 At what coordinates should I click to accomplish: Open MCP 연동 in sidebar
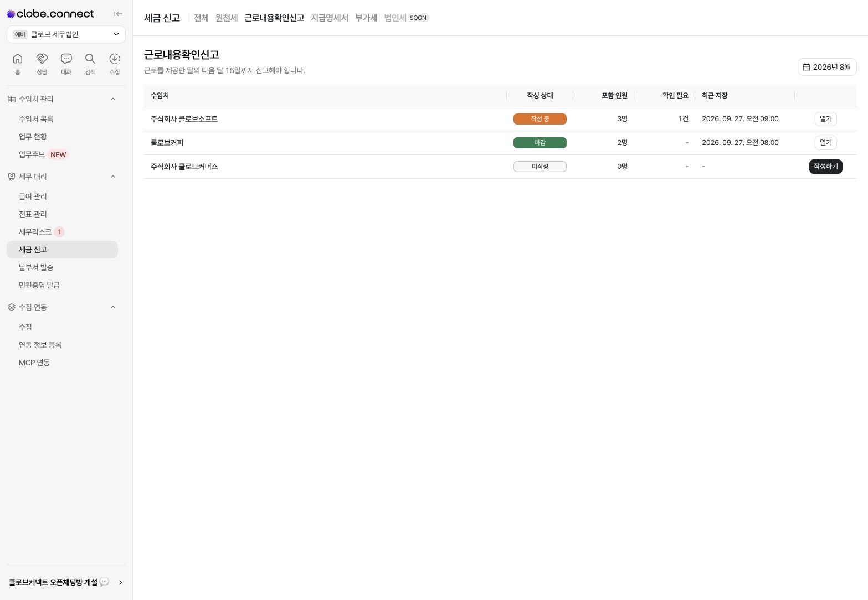tap(62, 363)
